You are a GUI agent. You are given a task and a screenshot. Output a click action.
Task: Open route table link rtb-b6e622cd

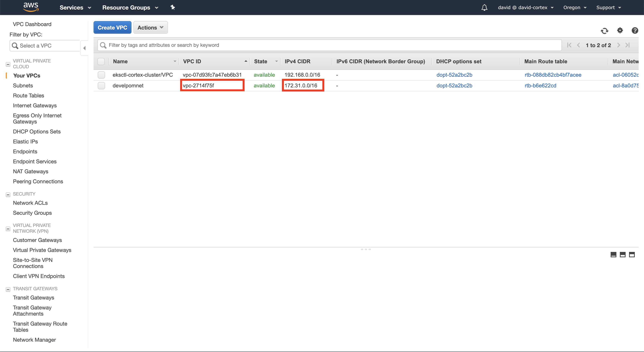[x=540, y=86]
